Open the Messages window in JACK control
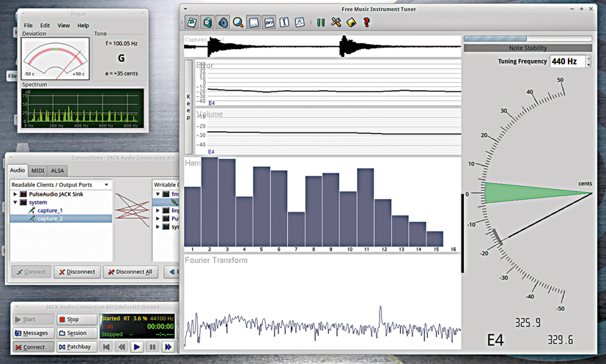This screenshot has height=364, width=606. 33,333
